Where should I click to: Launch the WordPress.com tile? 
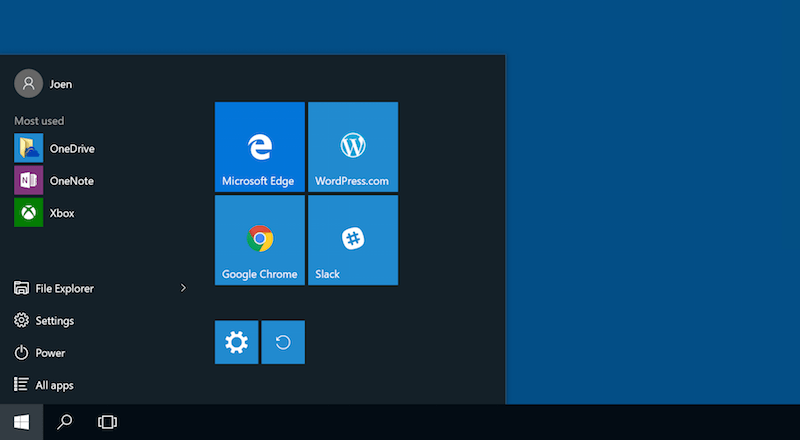pos(353,147)
